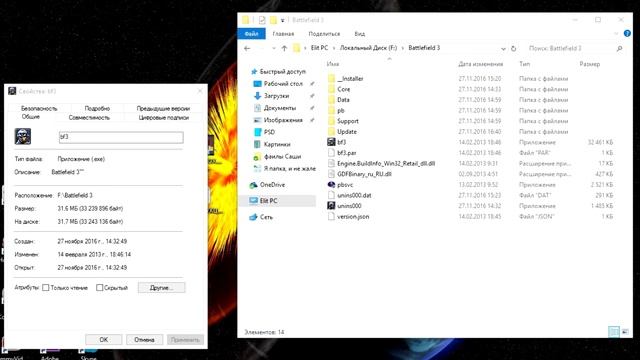Expand the address bar history dropdown

tap(503, 48)
